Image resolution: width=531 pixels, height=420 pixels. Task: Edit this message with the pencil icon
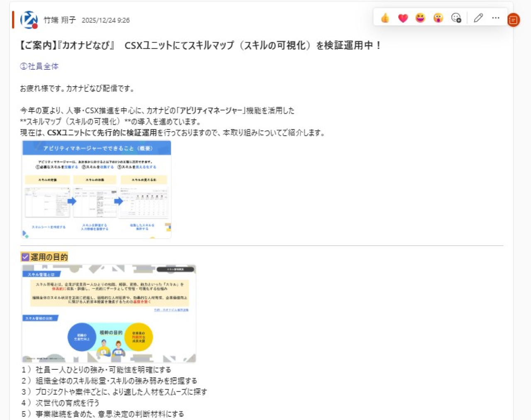pos(478,18)
